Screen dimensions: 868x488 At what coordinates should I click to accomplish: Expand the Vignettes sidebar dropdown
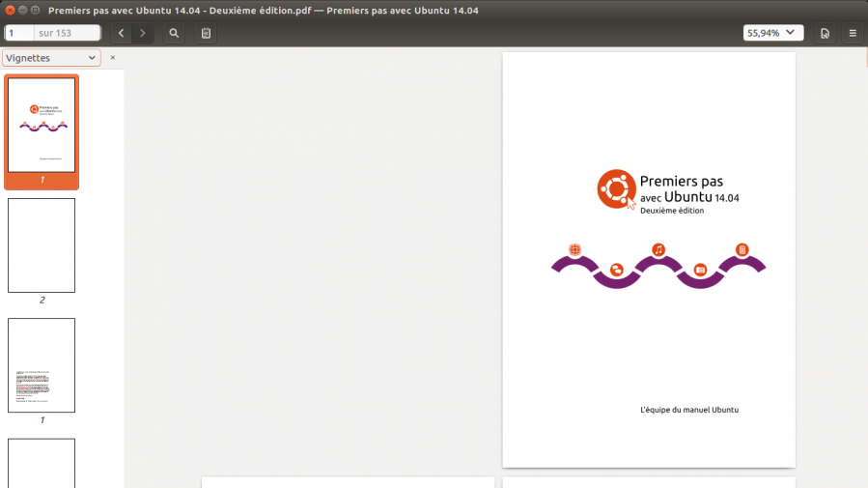click(x=51, y=58)
